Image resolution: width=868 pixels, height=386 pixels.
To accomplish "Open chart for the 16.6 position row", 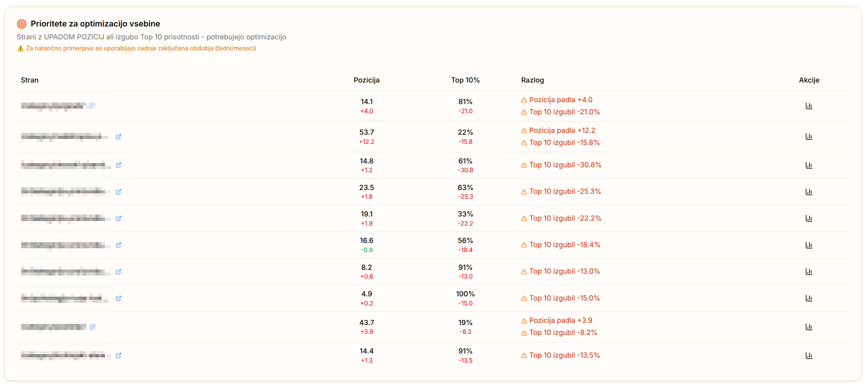I will (809, 245).
